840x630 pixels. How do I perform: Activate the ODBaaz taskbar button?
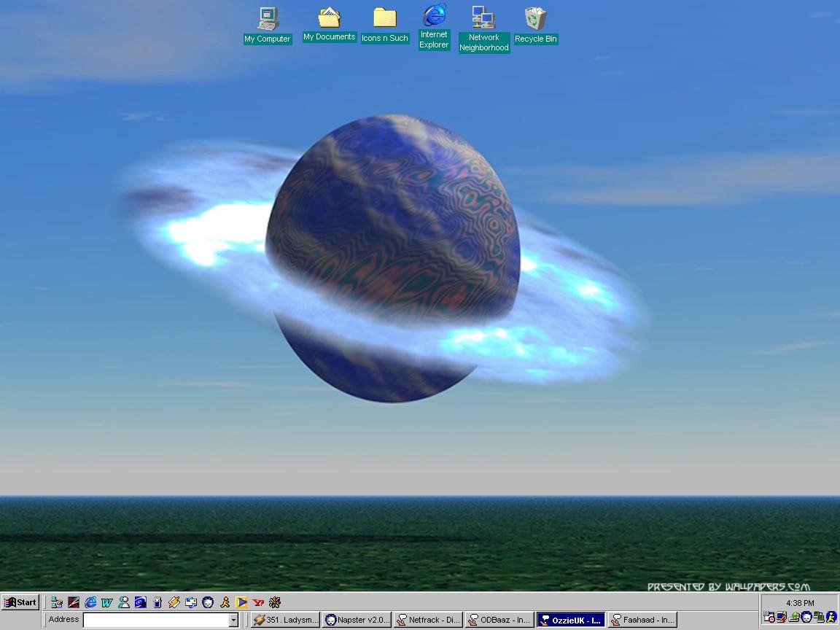pos(499,620)
